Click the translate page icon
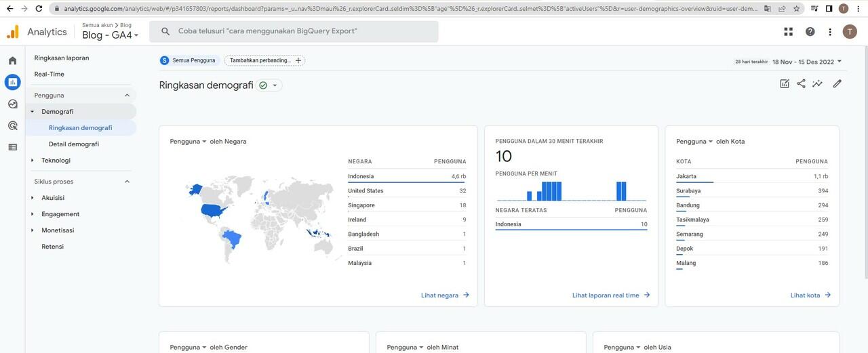This screenshot has height=353, width=868. click(x=767, y=9)
